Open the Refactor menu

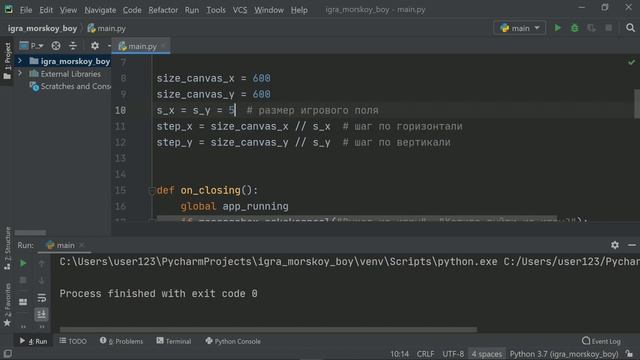point(163,10)
